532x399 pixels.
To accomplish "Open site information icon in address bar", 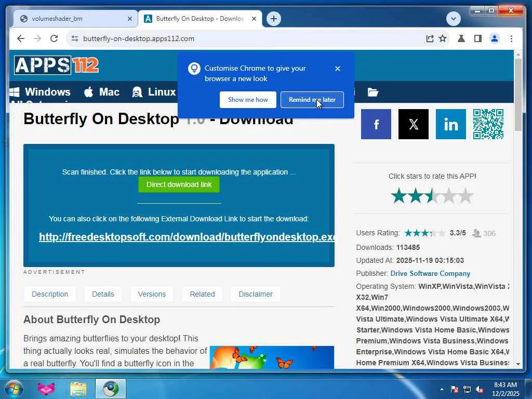I will (x=75, y=38).
